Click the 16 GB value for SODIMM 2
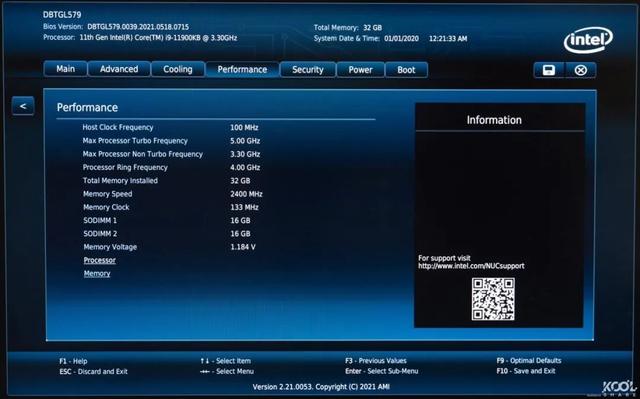Image resolution: width=640 pixels, height=399 pixels. tap(240, 234)
